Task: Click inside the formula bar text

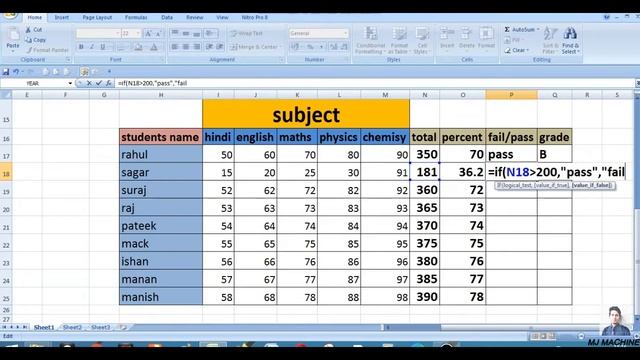Action: (152, 83)
